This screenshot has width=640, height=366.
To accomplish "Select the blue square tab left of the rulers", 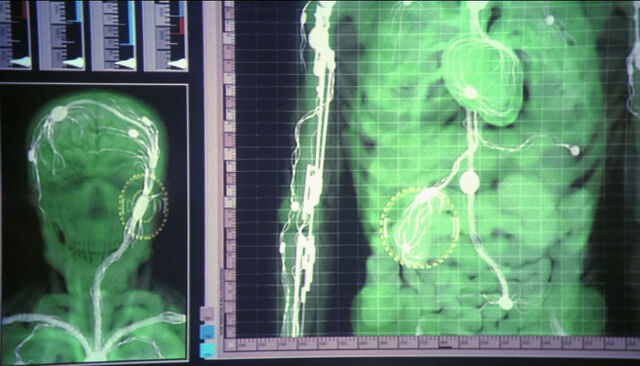I will tap(207, 332).
